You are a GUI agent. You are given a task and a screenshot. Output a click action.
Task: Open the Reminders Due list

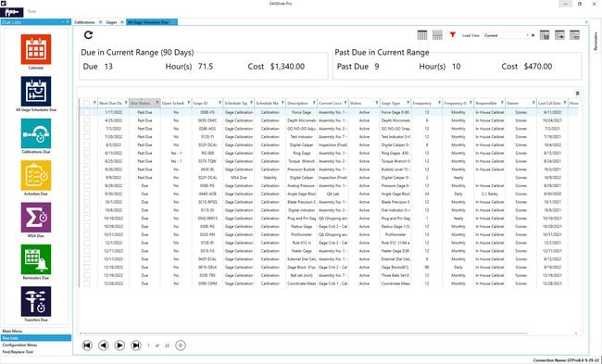point(36,259)
